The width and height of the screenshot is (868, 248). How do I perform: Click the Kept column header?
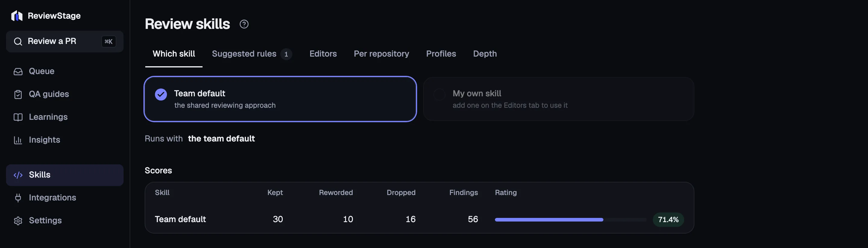point(275,193)
